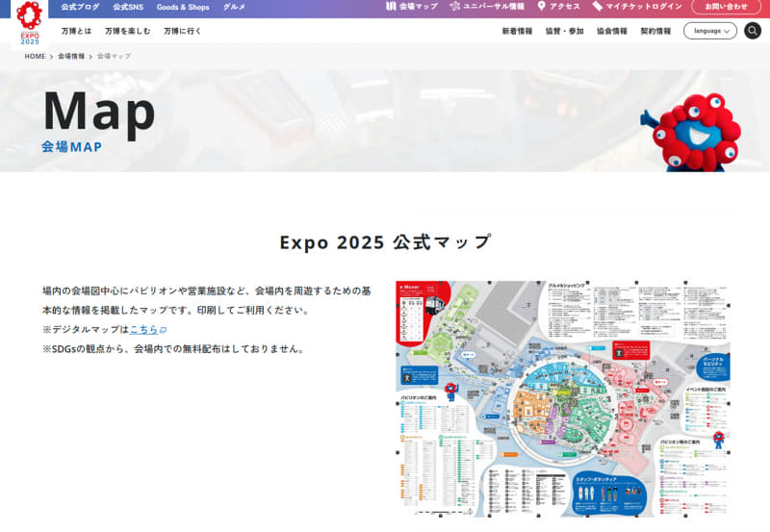Open 万博に行く menu
This screenshot has height=532, width=770.
(183, 31)
